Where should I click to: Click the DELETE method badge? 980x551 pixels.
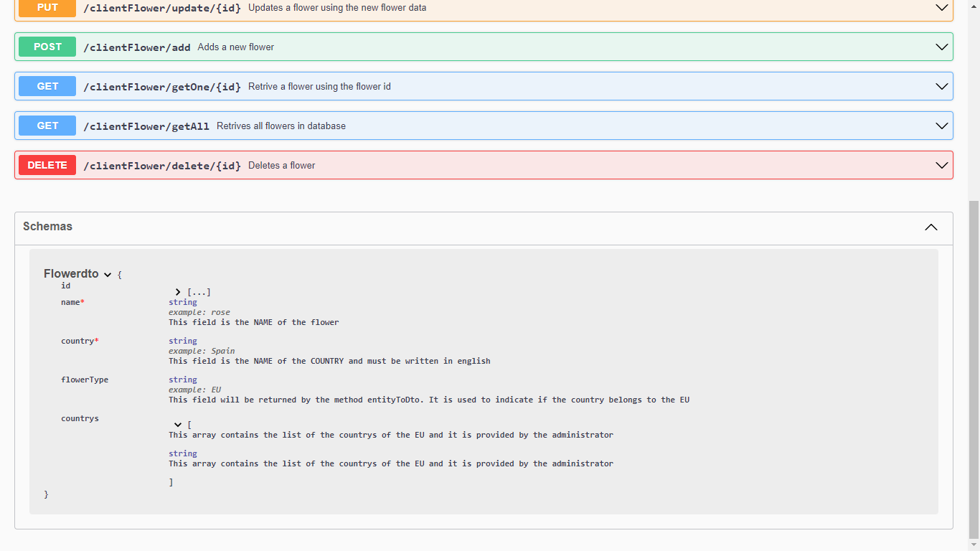47,165
